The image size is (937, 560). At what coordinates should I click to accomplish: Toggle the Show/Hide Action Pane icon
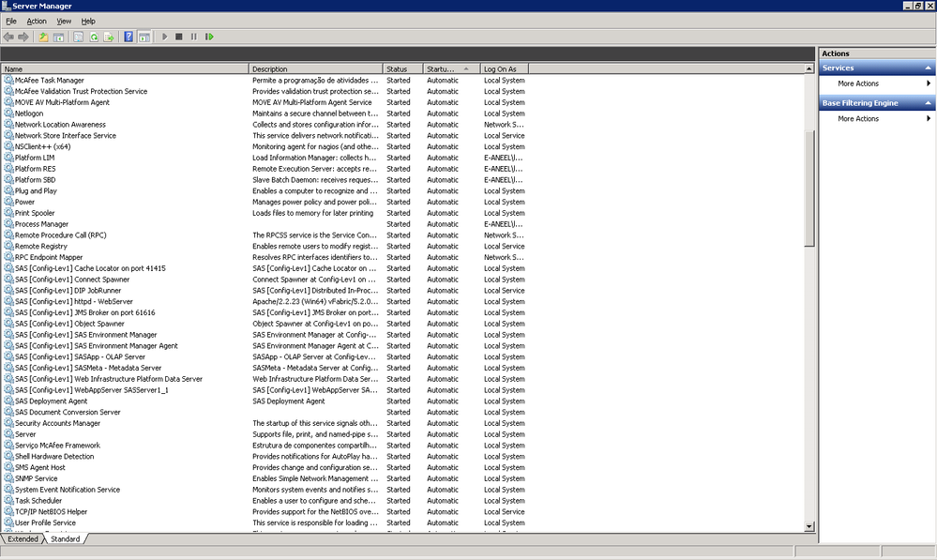[x=144, y=38]
